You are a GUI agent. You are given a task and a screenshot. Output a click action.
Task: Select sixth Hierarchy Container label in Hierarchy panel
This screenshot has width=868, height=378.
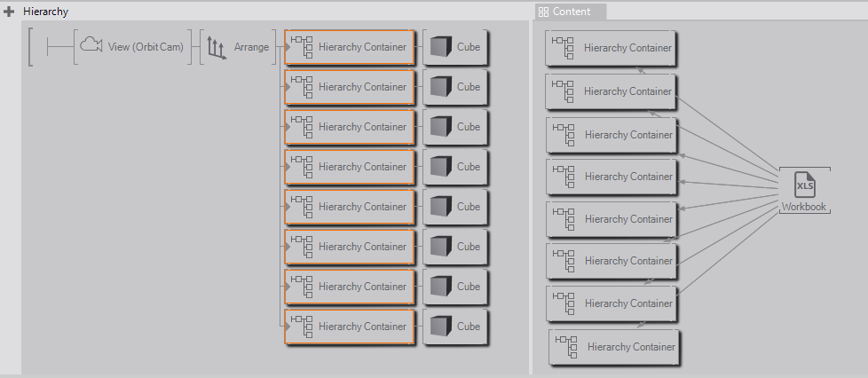(x=362, y=247)
